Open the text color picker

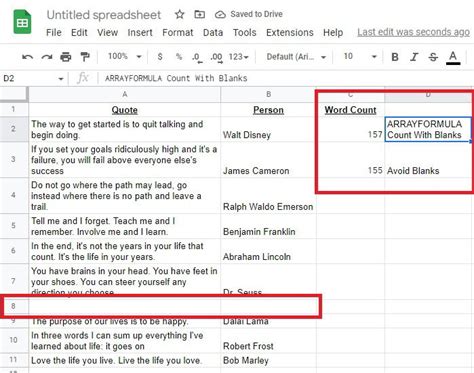[x=453, y=57]
